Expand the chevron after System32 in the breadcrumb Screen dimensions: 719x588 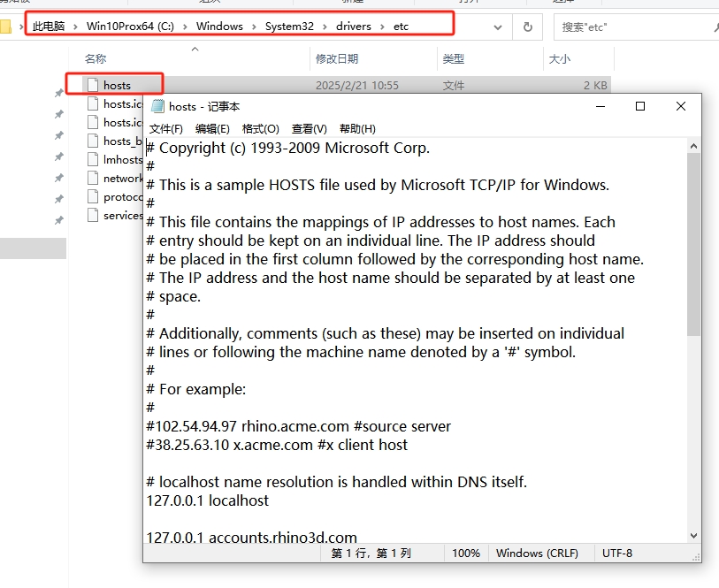[325, 27]
